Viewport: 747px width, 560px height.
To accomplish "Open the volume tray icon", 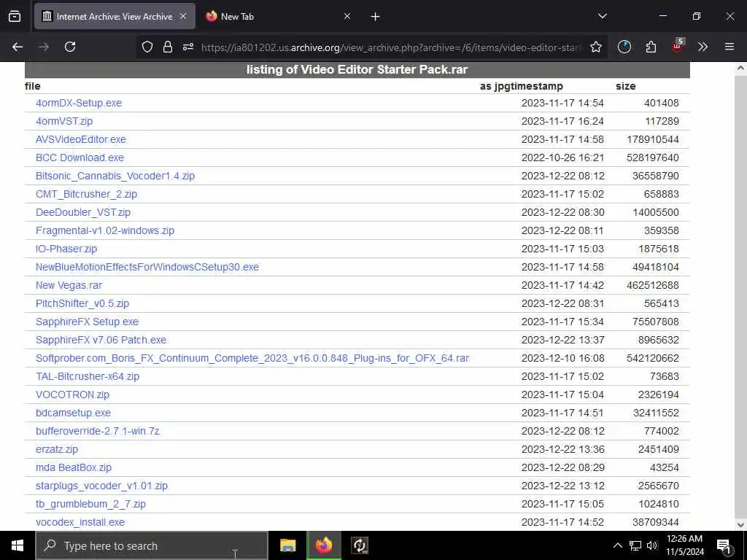I will pos(651,545).
